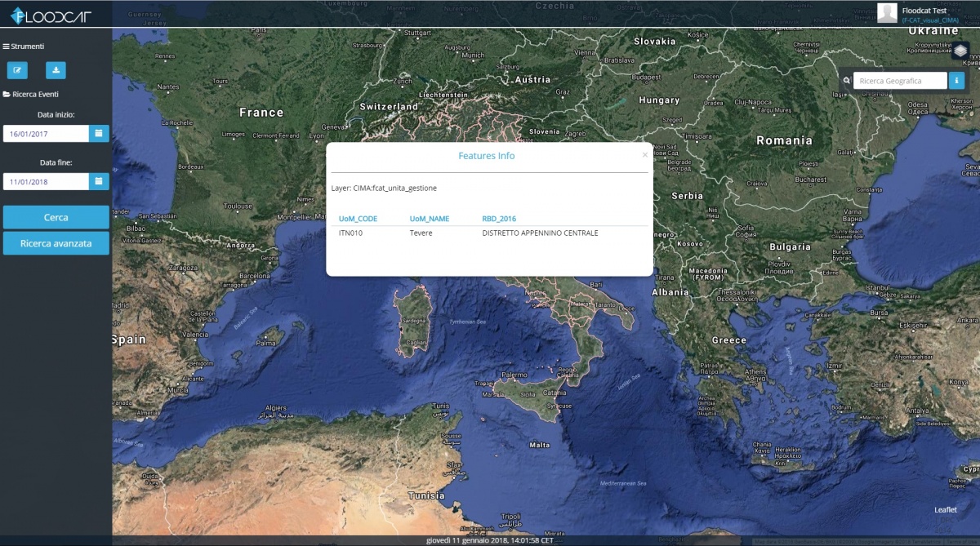This screenshot has height=546, width=980.
Task: Close the Features Info popup
Action: [x=644, y=154]
